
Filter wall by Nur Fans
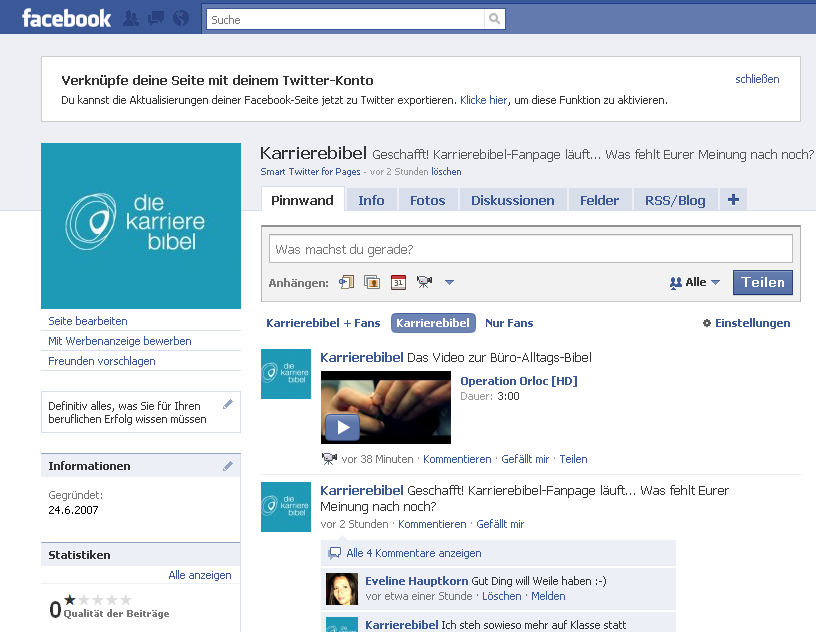[509, 323]
